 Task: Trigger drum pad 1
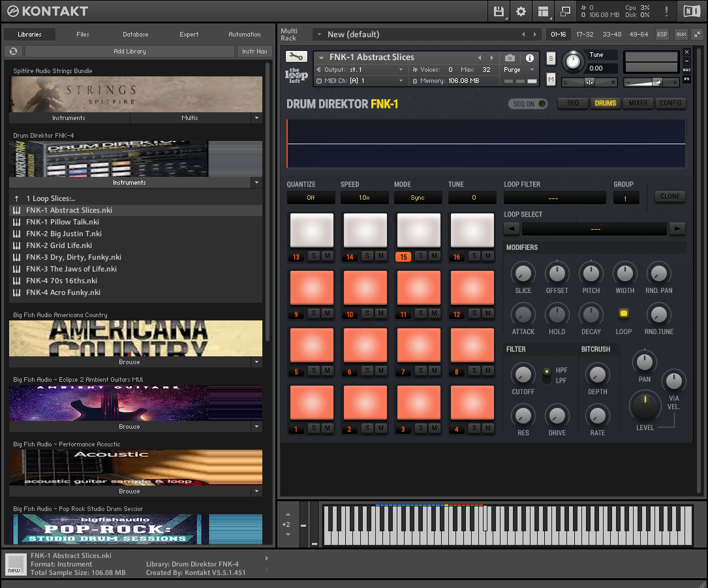(312, 403)
